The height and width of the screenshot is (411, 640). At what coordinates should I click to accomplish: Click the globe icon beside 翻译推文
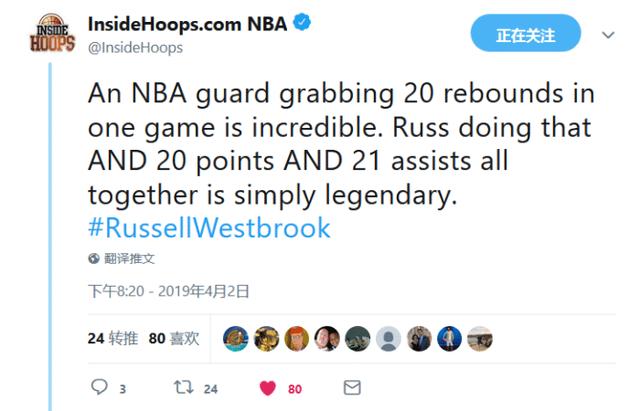point(94,258)
